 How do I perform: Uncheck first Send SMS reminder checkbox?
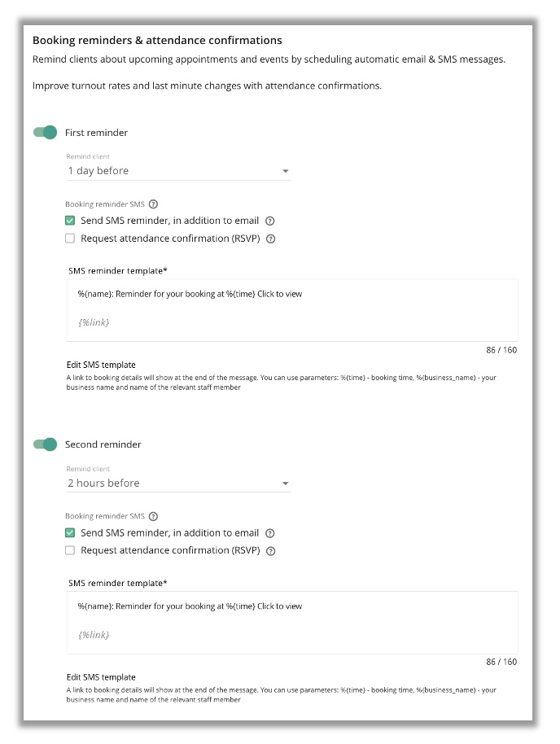tap(70, 221)
